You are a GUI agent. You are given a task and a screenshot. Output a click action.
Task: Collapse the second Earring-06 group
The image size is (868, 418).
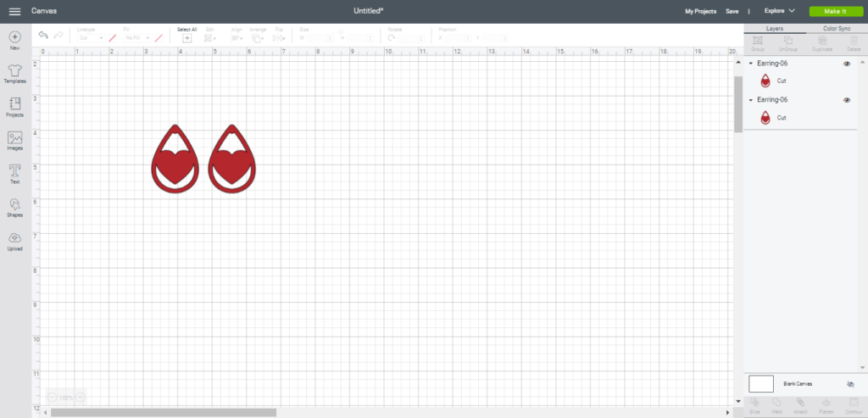pos(750,100)
